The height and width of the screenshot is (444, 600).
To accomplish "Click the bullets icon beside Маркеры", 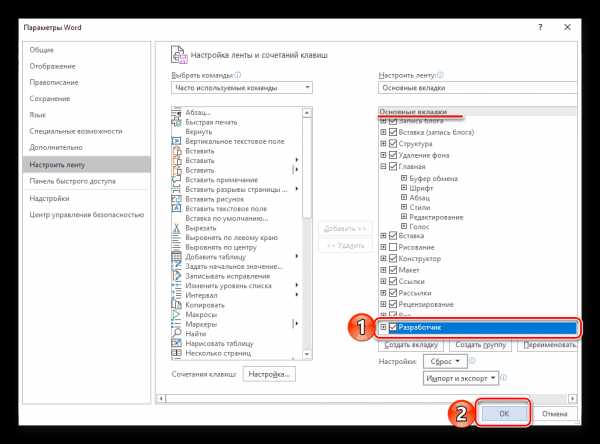I will point(176,324).
